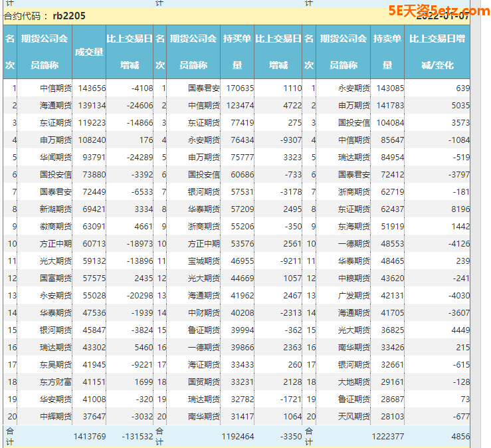491x448 pixels.
Task: Select the 东海期货 cell in short ranking
Action: [353, 226]
